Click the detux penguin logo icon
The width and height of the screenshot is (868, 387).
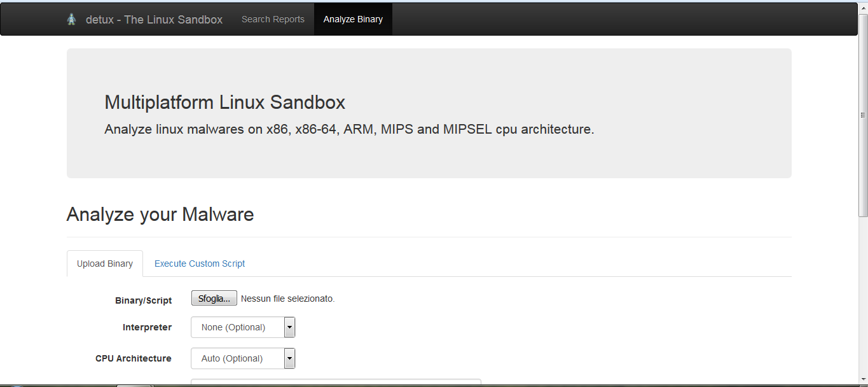[71, 19]
